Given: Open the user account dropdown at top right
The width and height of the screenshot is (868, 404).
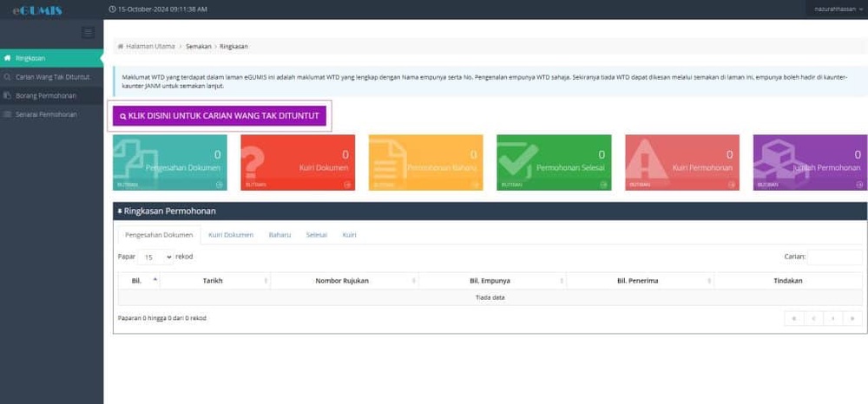Looking at the screenshot, I should (838, 10).
